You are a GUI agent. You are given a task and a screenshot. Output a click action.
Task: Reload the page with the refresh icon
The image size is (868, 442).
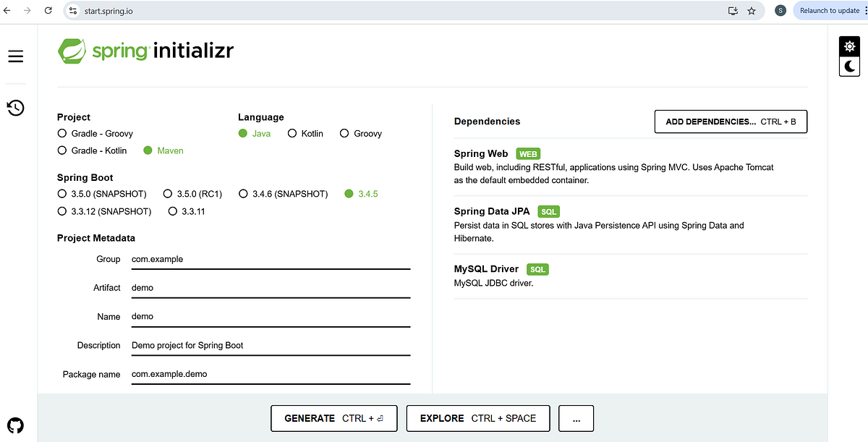pyautogui.click(x=48, y=11)
